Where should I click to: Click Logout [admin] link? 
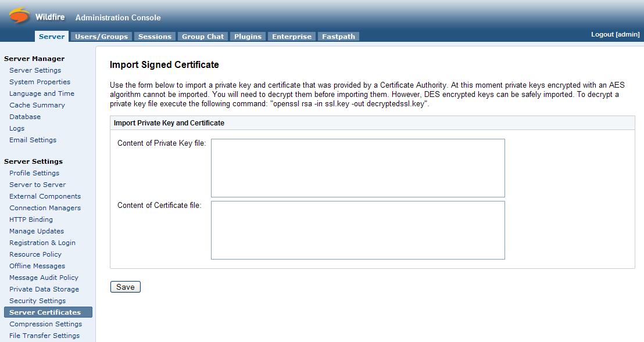[616, 34]
